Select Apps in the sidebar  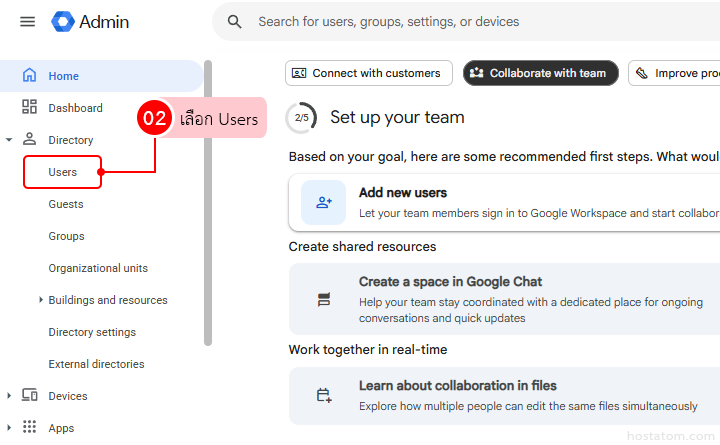point(61,428)
